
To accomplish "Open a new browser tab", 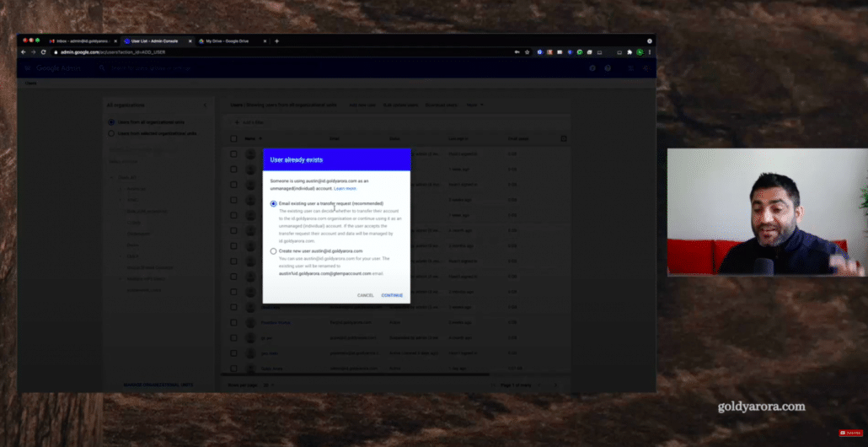I will [276, 41].
